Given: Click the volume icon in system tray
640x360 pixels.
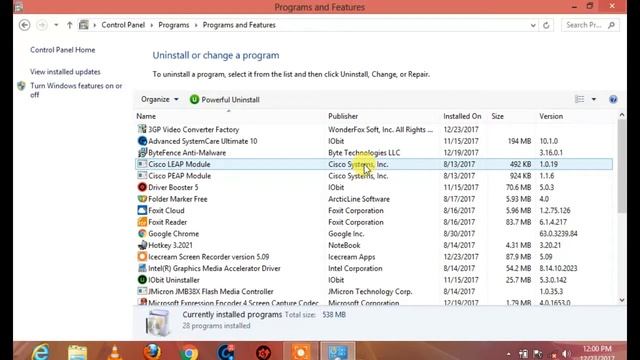Looking at the screenshot, I should click(566, 354).
